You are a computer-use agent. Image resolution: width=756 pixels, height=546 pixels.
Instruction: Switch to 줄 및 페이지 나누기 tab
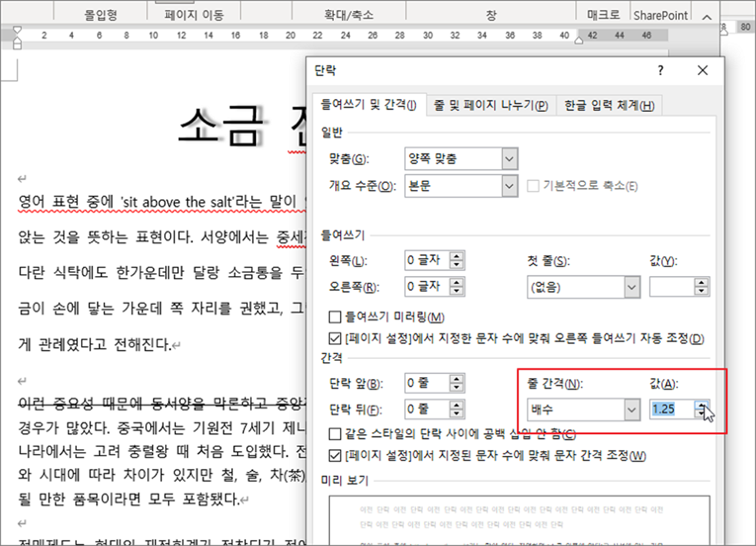[490, 105]
